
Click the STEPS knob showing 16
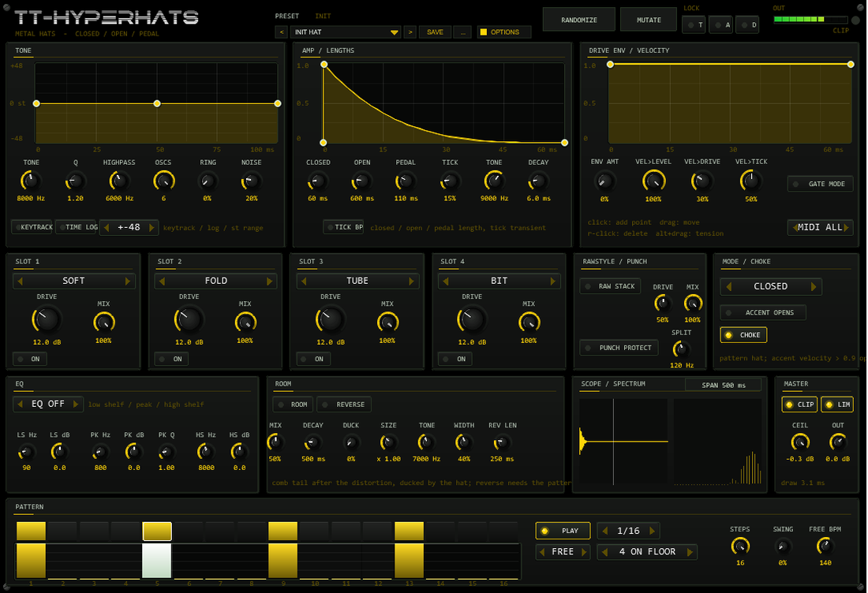(740, 546)
